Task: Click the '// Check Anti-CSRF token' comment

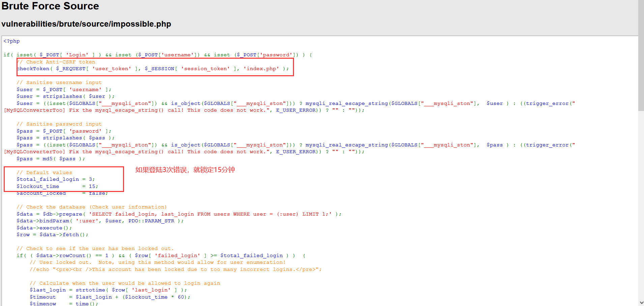Action: (56, 62)
